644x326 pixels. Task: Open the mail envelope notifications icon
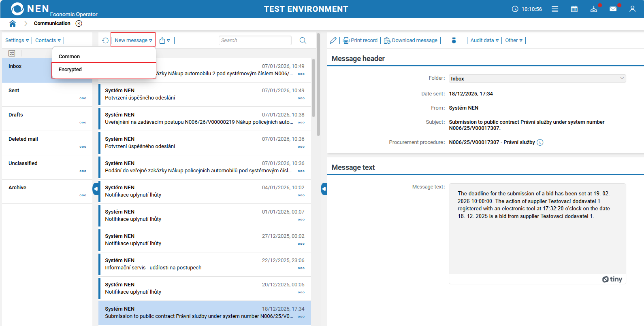click(613, 9)
